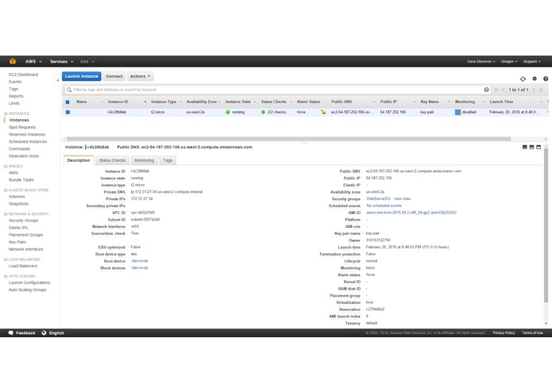552x392 pixels.
Task: Collapse the AUTO SCALING section
Action: (6, 276)
